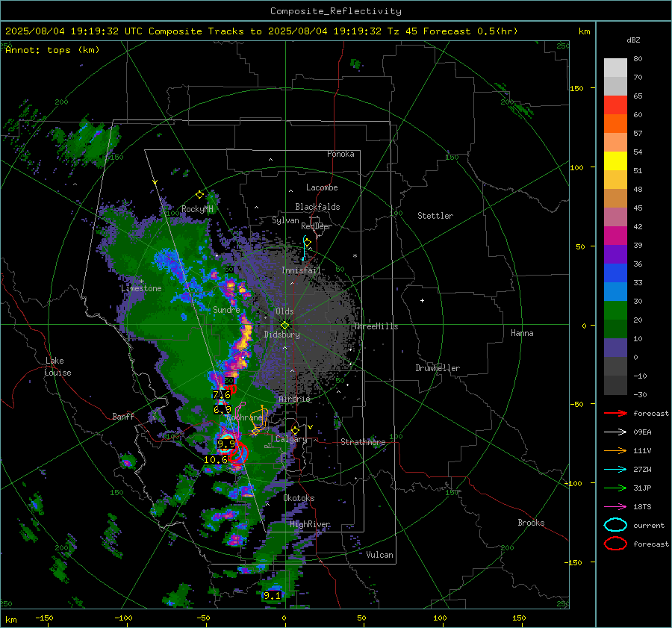Select the magenta 18TS arrow in legend
Viewport: 672px width, 628px height.
(x=615, y=507)
